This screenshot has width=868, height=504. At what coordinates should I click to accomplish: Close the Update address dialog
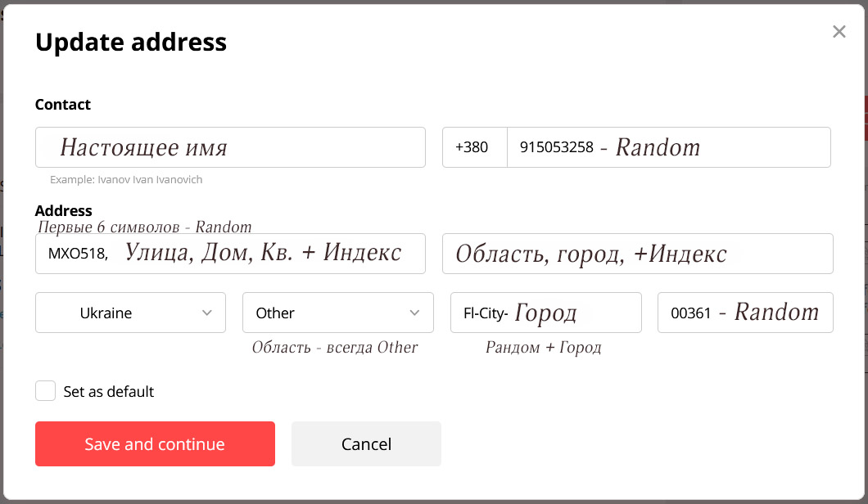click(839, 32)
